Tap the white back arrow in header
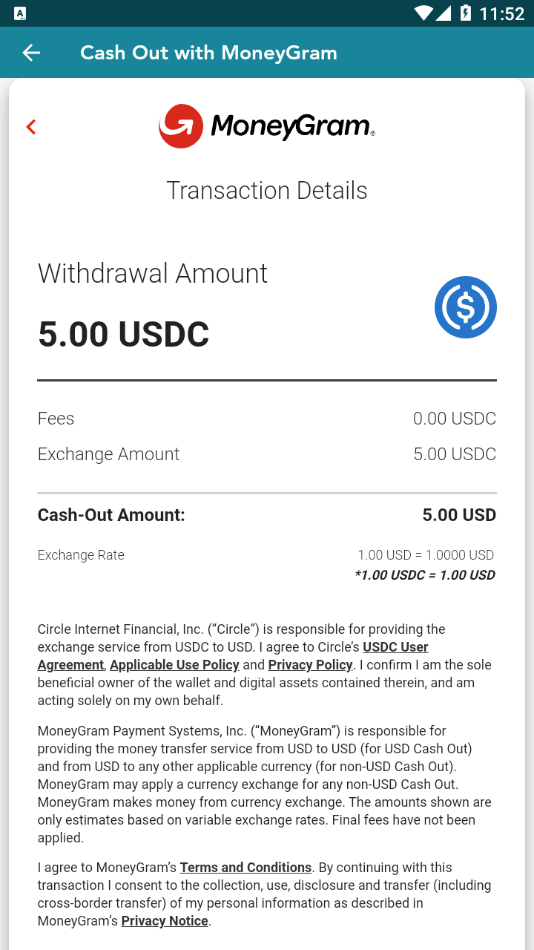 pyautogui.click(x=31, y=53)
